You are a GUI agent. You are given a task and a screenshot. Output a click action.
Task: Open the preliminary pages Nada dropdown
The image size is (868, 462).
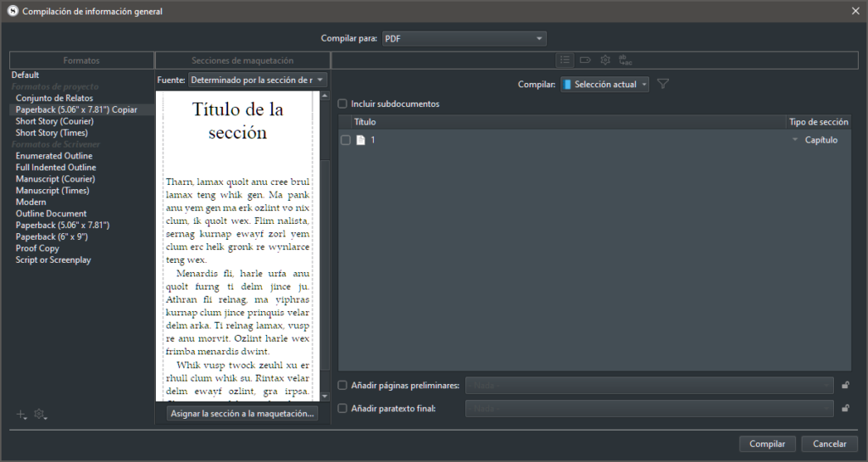point(649,385)
